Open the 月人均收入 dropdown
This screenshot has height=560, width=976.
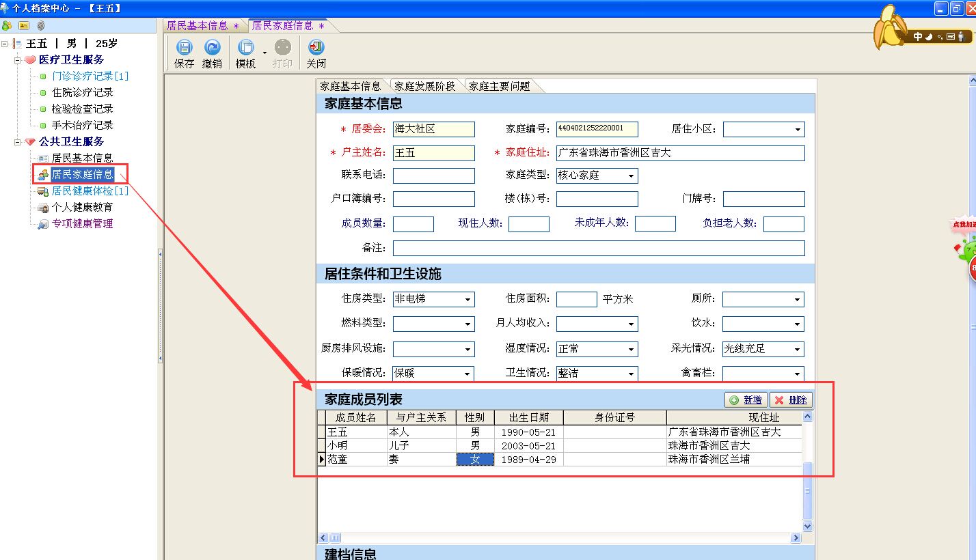(x=631, y=324)
